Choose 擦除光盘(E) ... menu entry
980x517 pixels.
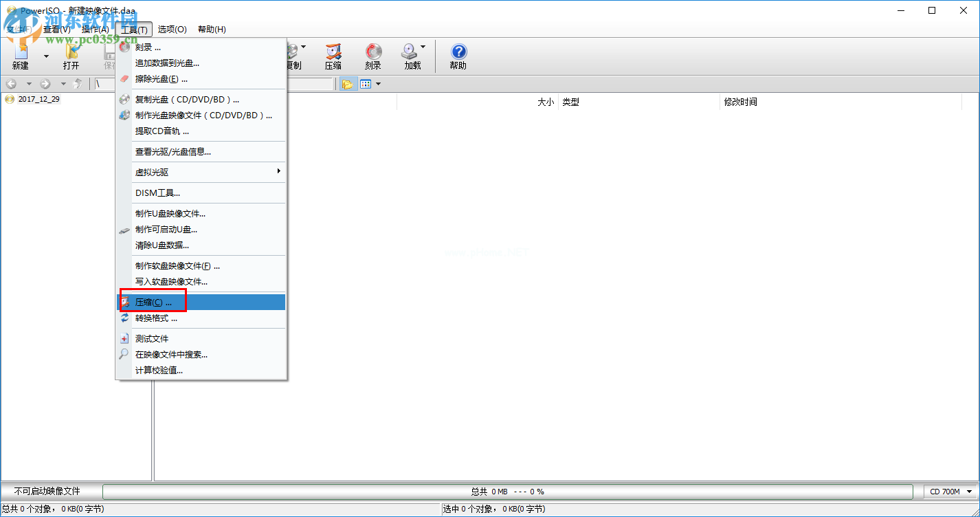tap(201, 79)
